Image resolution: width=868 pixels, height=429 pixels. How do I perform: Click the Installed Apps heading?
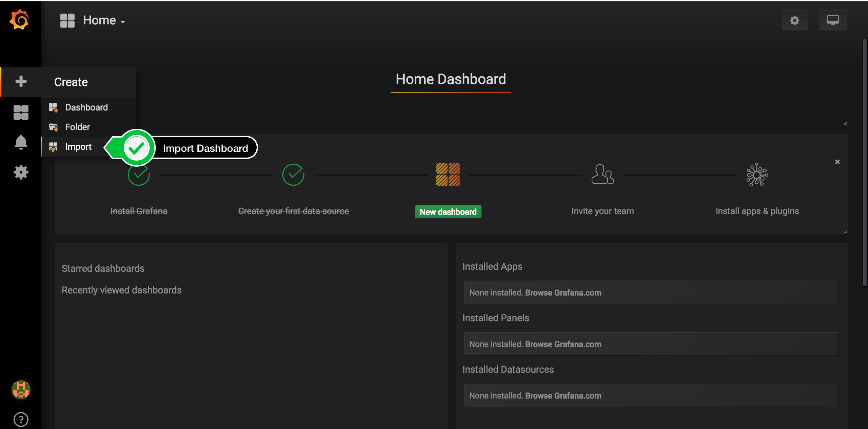492,266
